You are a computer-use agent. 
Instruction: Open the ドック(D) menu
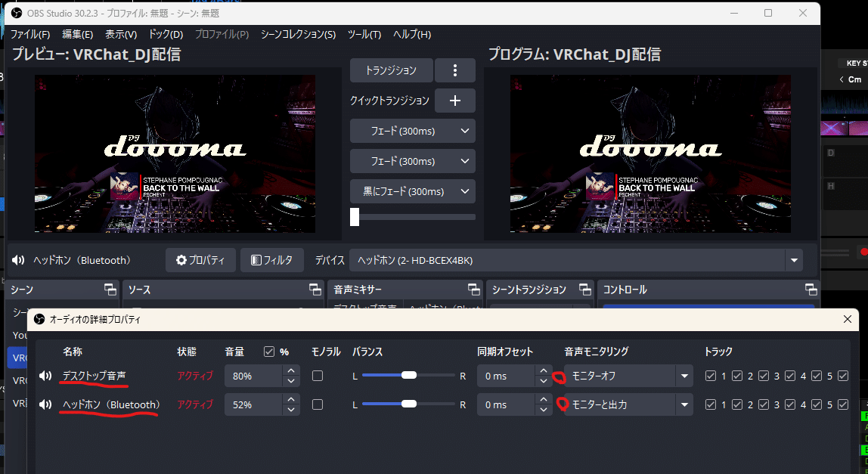(x=166, y=34)
